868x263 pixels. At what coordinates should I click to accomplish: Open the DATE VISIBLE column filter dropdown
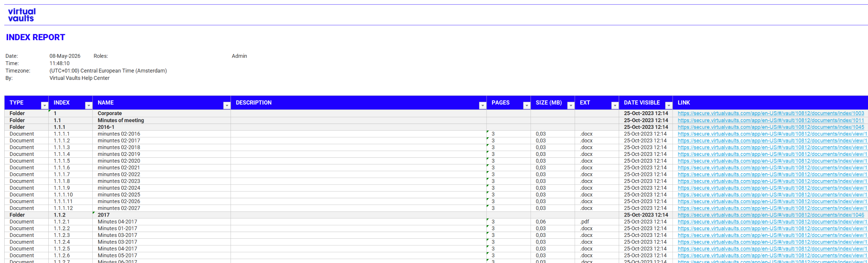pyautogui.click(x=668, y=105)
